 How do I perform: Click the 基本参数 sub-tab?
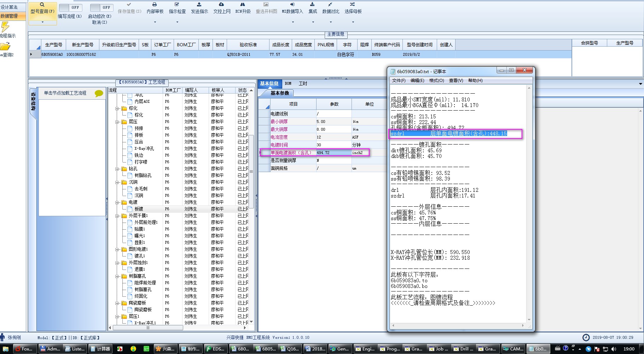(280, 93)
